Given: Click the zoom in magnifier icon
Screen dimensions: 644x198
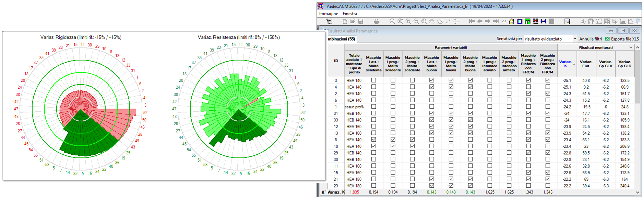Looking at the screenshot, I should click(x=408, y=21).
